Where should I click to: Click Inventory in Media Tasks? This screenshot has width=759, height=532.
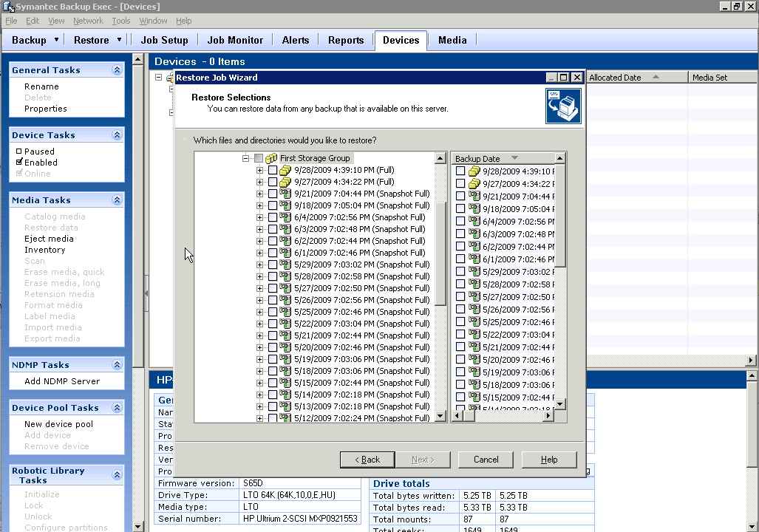coord(44,250)
